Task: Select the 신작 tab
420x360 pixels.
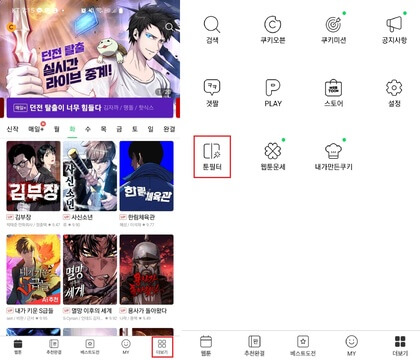Action: (x=13, y=129)
